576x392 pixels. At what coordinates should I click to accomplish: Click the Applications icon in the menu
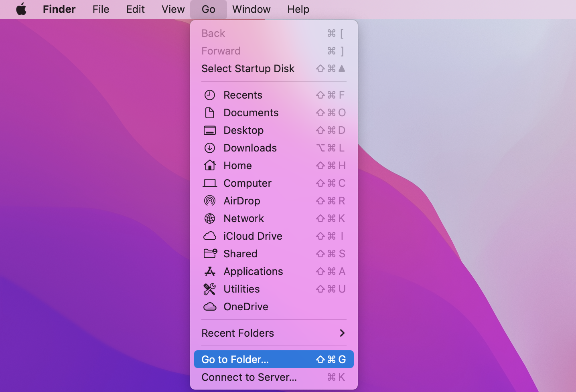[210, 271]
